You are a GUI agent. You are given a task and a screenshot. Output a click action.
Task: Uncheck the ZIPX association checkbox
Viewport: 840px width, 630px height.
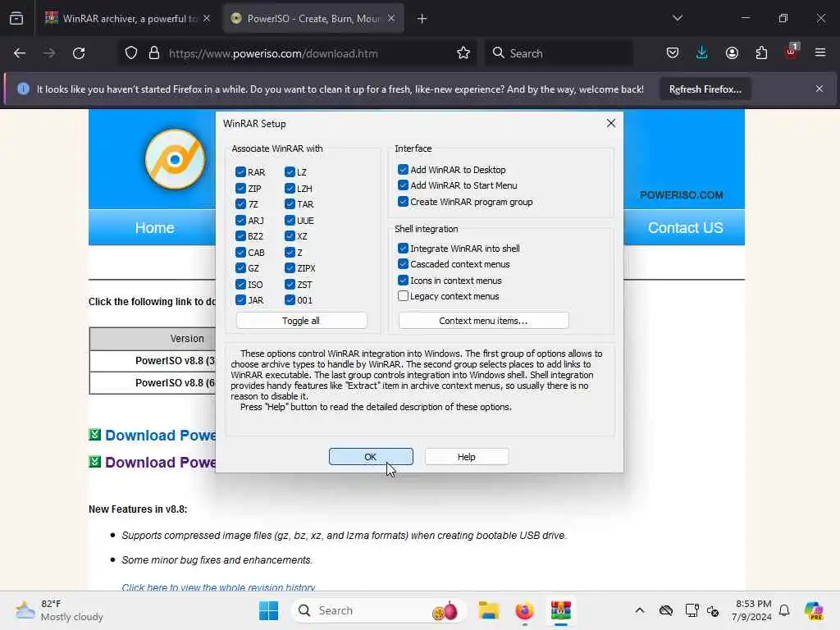coord(290,268)
